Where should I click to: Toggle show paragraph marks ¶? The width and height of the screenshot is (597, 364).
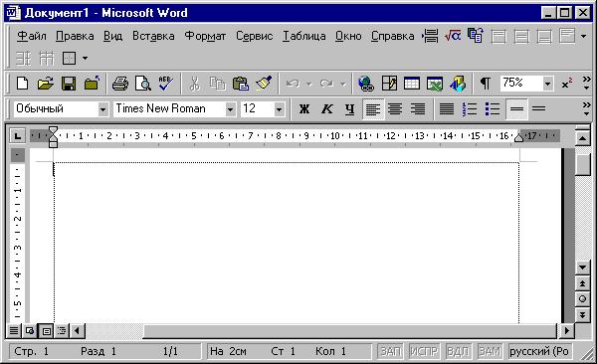coord(486,83)
